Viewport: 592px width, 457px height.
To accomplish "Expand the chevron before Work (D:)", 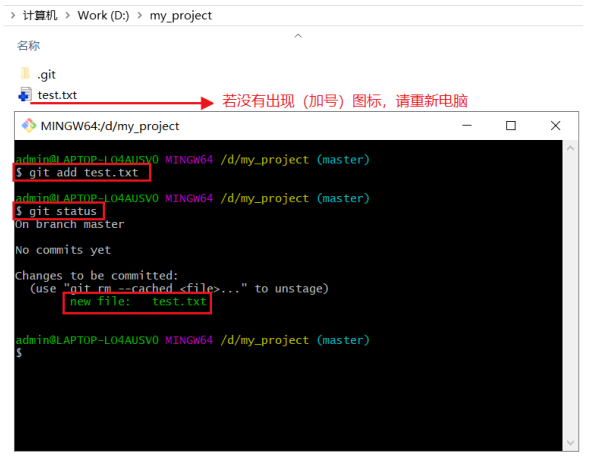I will pos(68,15).
